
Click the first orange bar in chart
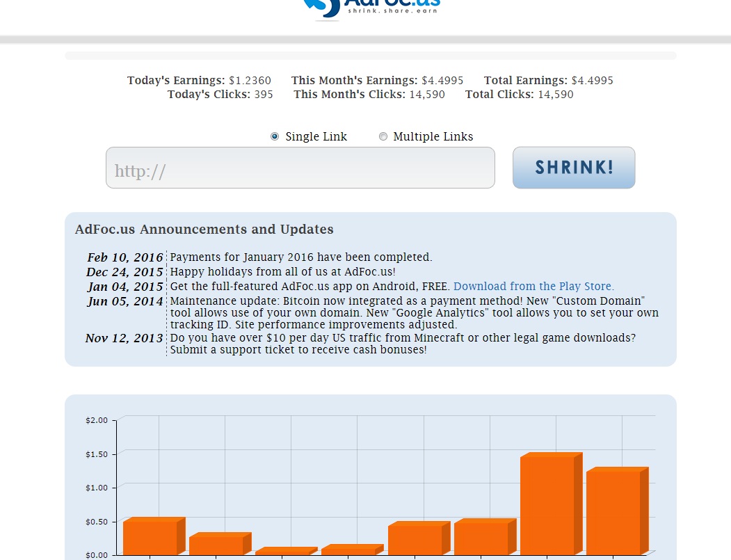154,536
